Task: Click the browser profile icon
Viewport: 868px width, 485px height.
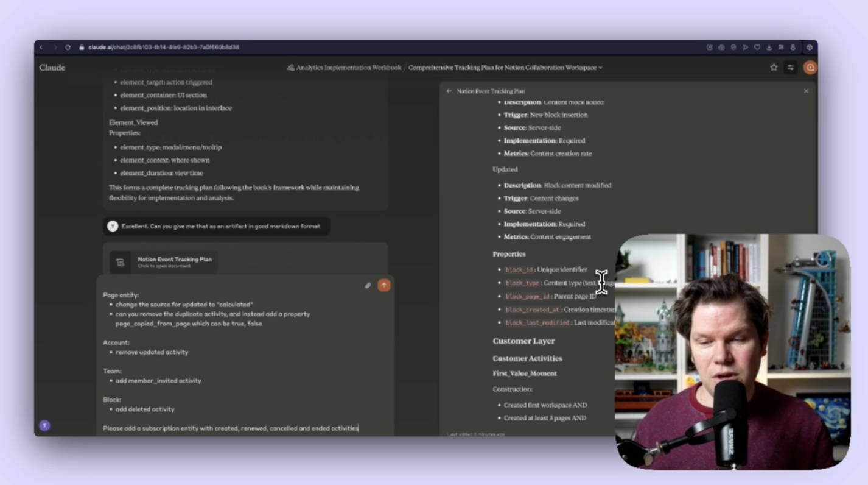Action: [793, 48]
